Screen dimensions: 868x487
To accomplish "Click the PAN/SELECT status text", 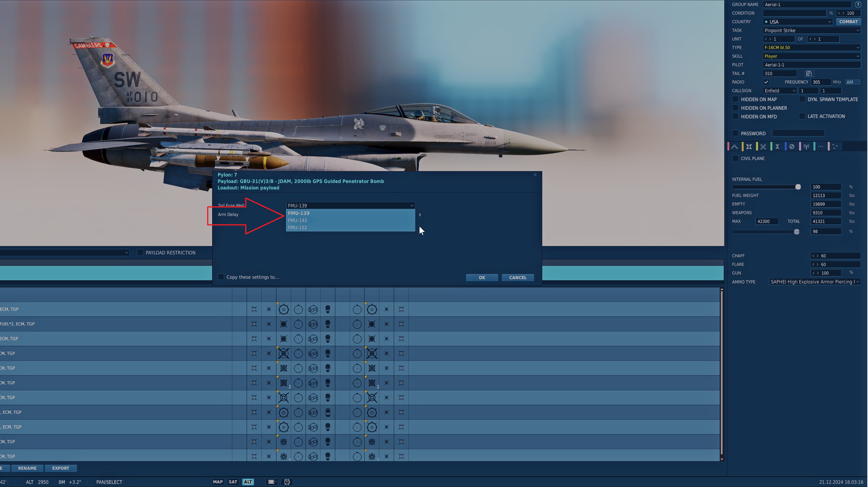I will coord(109,482).
